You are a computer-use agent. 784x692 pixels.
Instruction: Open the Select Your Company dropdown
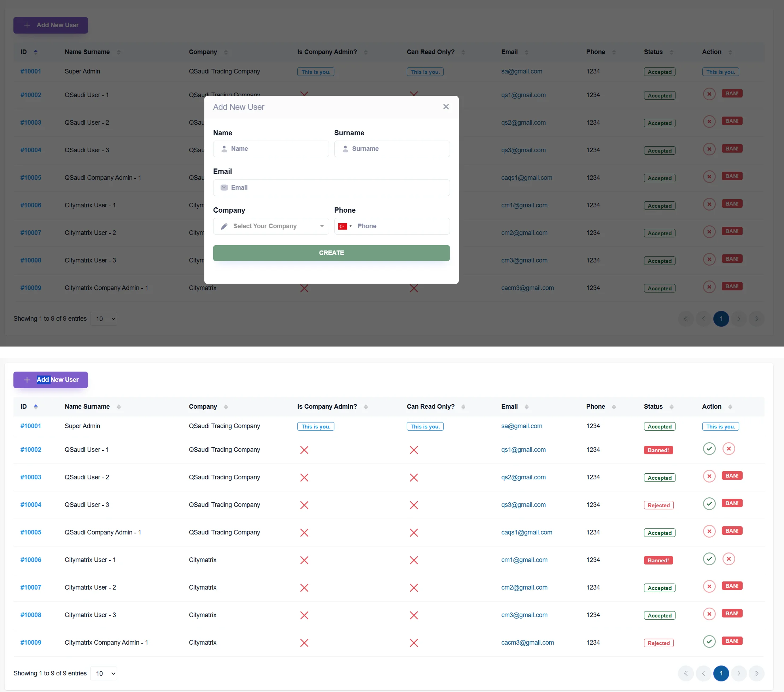[x=271, y=226]
